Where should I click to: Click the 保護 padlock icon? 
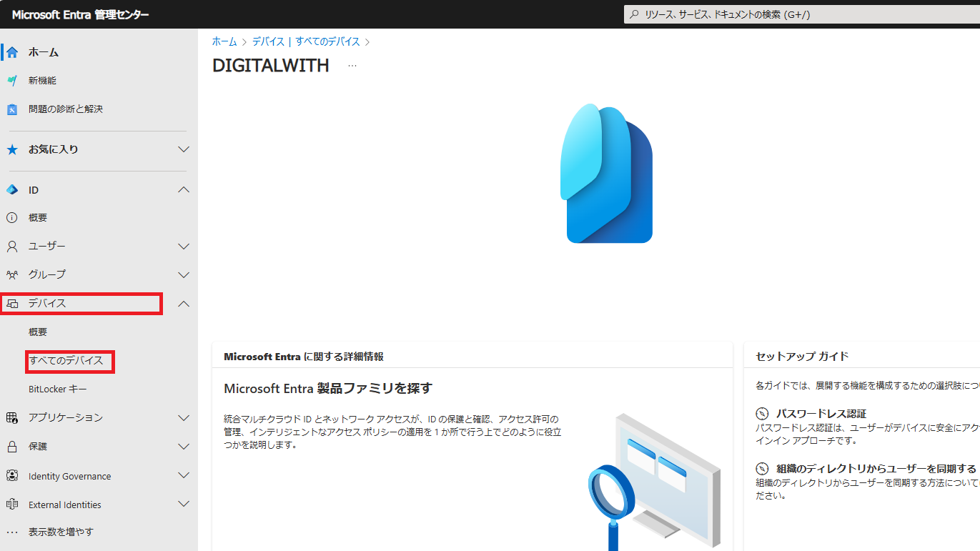(x=12, y=447)
